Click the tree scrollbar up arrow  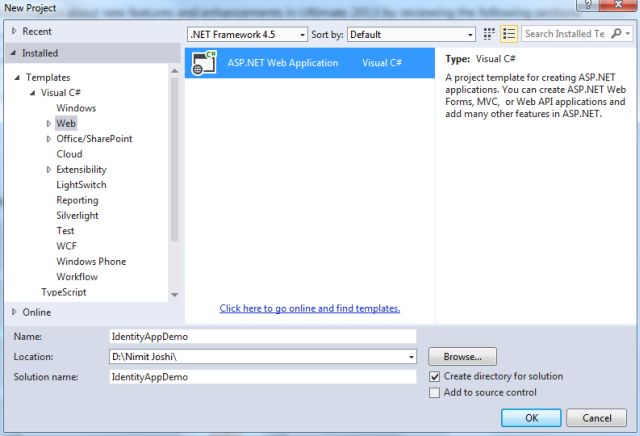175,71
